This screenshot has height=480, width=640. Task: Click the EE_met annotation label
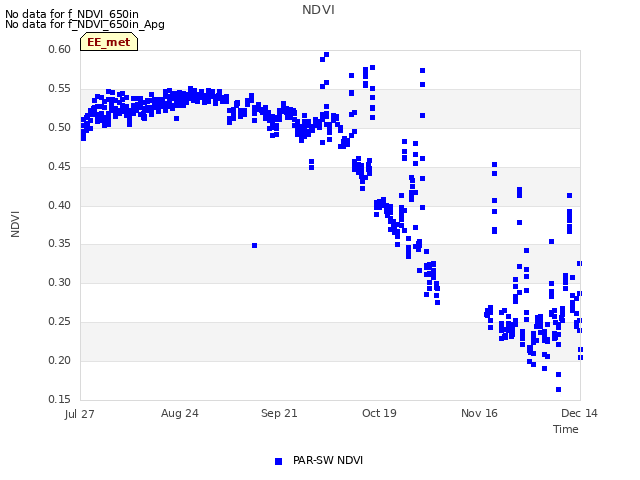[x=109, y=42]
